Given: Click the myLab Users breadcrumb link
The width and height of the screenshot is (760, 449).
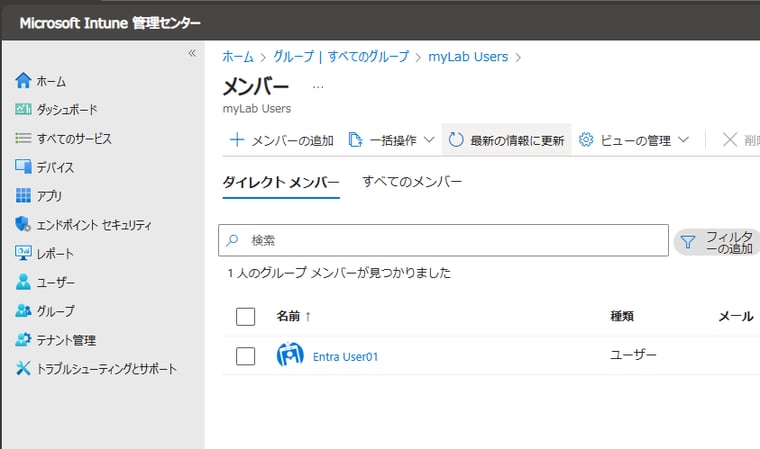Looking at the screenshot, I should click(x=468, y=57).
